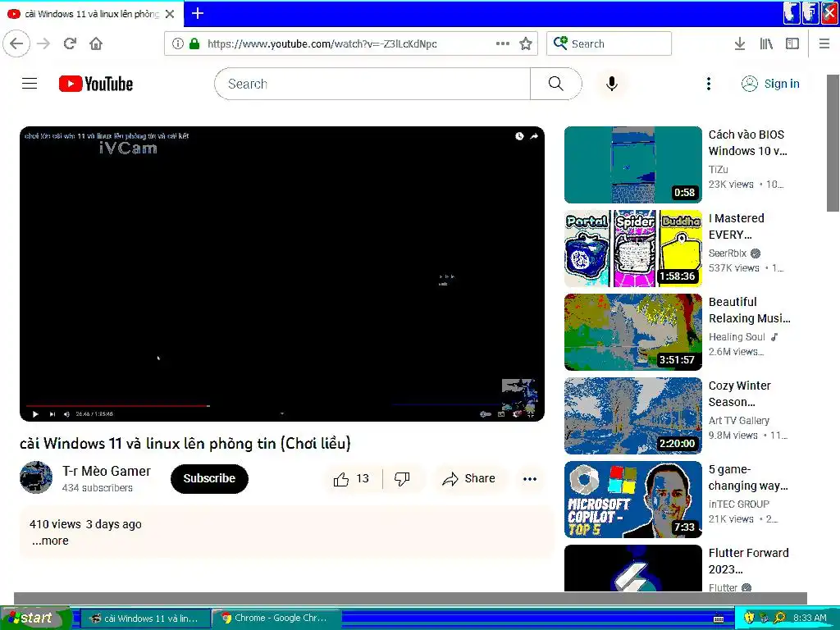Screen dimensions: 840x630
Task: Click the Watch later clock icon on video
Action: click(519, 136)
